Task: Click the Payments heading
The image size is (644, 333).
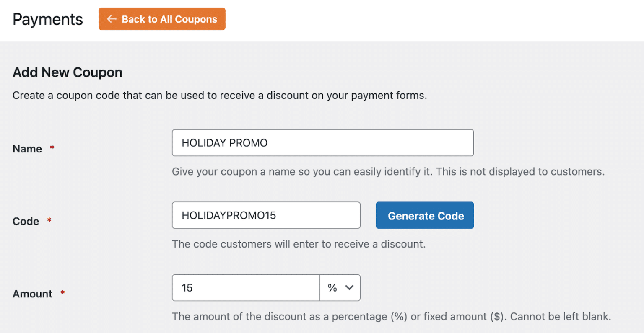Action: point(47,19)
